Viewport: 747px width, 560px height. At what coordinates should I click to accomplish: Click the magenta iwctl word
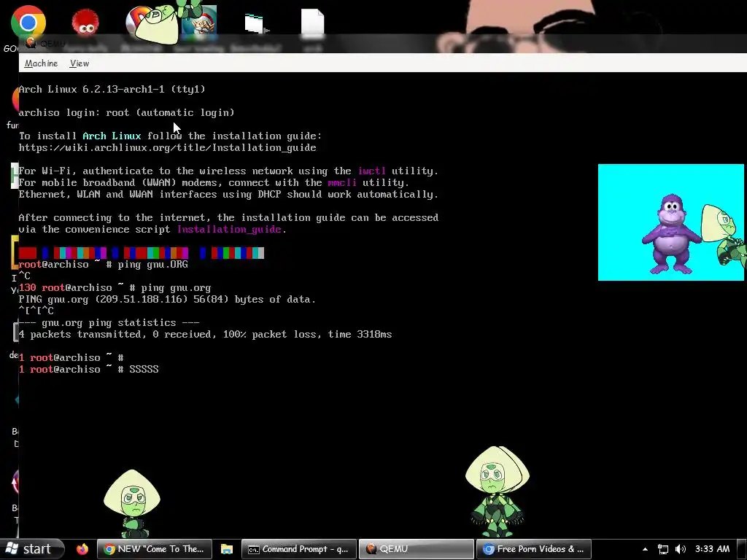coord(371,171)
